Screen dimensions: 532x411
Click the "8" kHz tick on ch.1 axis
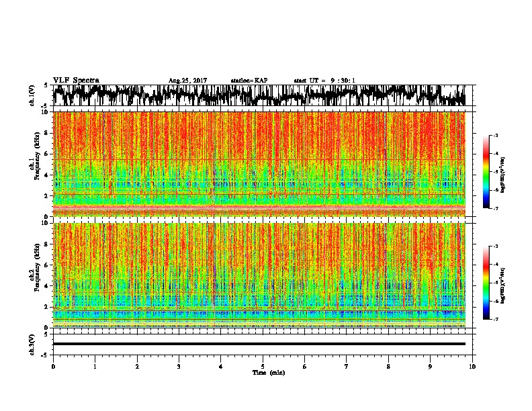[47, 133]
